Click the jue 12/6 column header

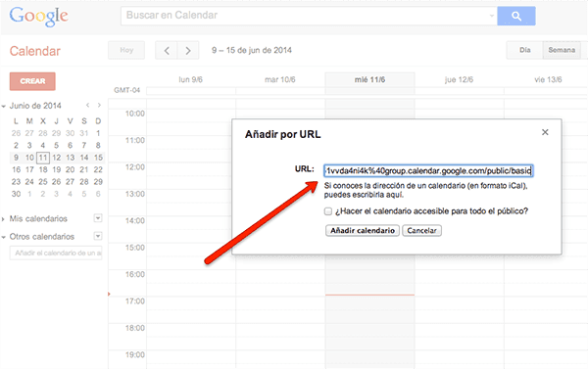point(459,80)
